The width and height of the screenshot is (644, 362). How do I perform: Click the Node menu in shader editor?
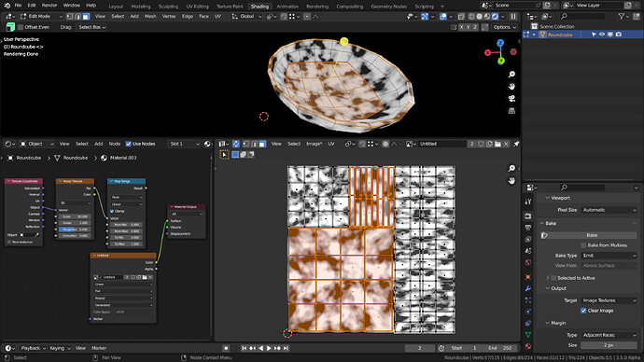coord(114,144)
